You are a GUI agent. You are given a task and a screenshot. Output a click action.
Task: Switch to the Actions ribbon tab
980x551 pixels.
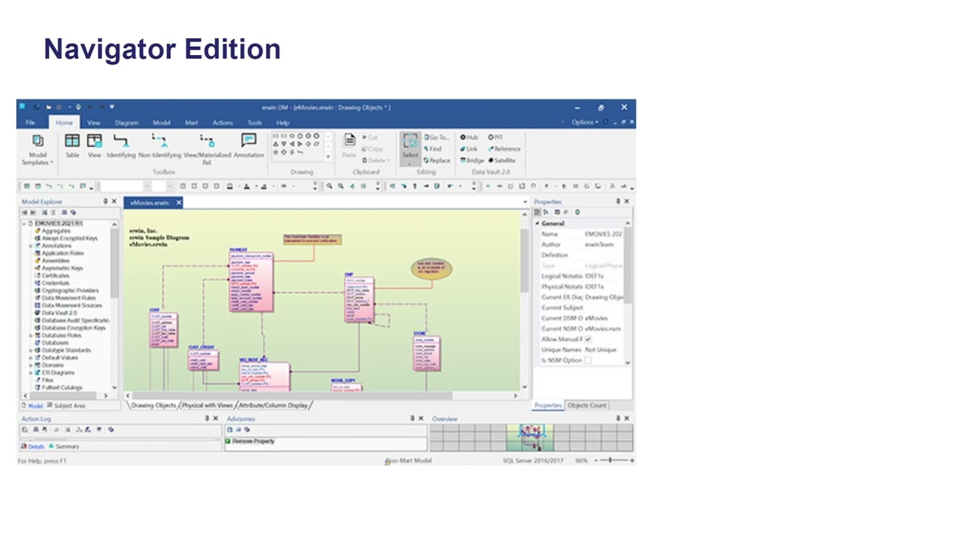coord(223,122)
